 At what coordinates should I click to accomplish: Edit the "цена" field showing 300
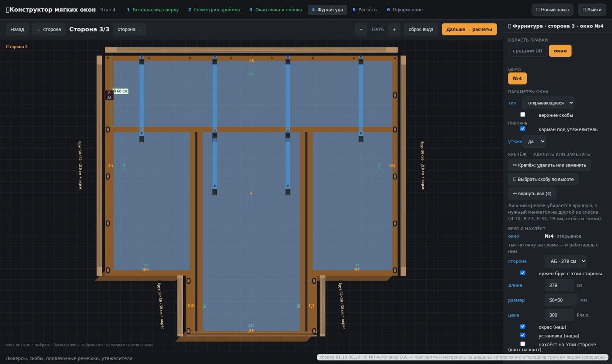click(559, 315)
